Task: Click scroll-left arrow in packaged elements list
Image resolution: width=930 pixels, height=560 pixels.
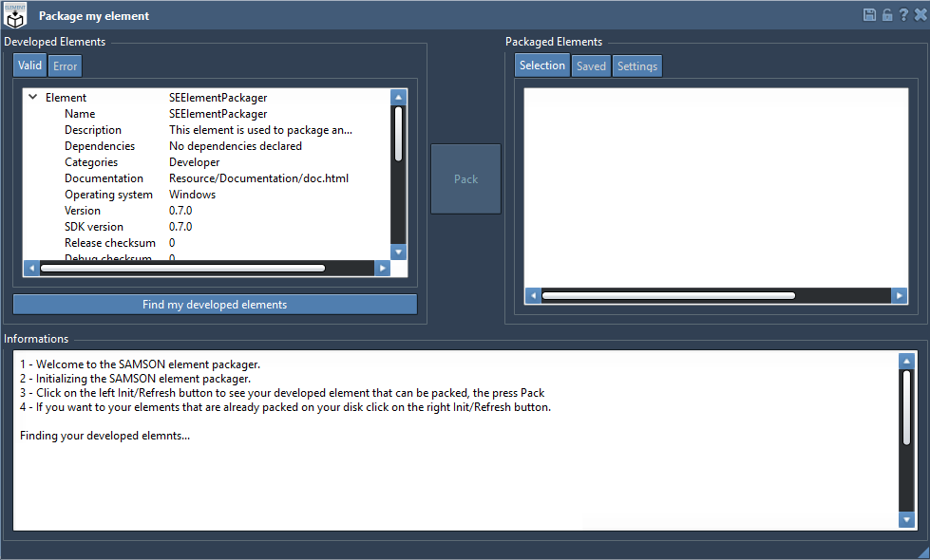Action: tap(533, 296)
